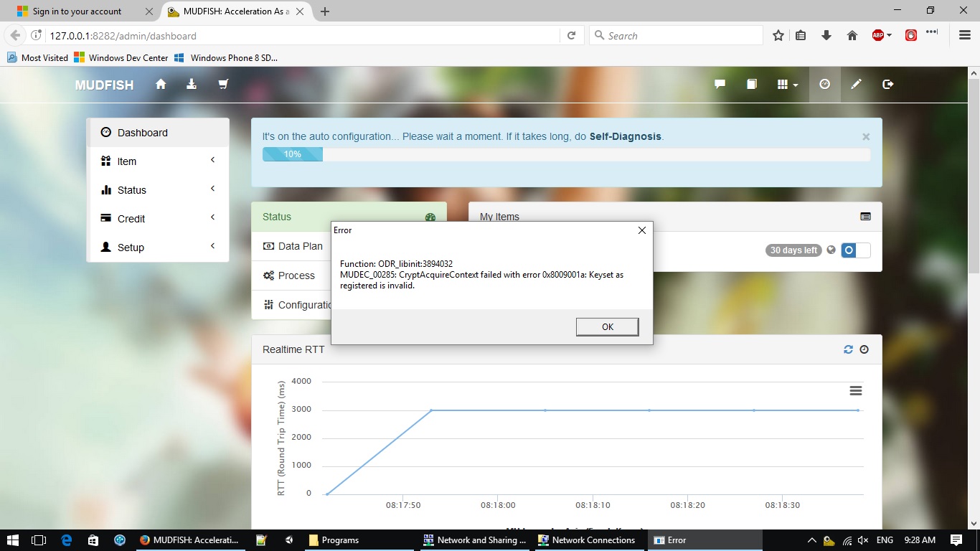The width and height of the screenshot is (980, 551).
Task: Open the Self-Diagnosis link
Action: (x=625, y=136)
